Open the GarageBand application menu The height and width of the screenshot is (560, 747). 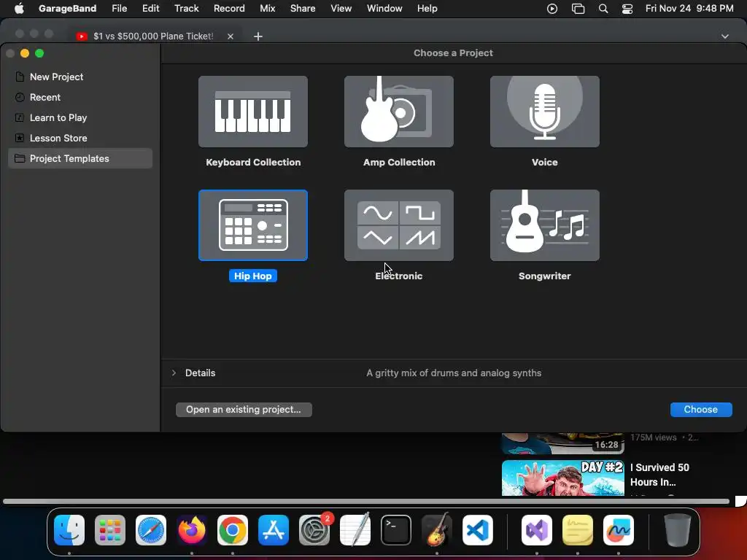[x=67, y=8]
